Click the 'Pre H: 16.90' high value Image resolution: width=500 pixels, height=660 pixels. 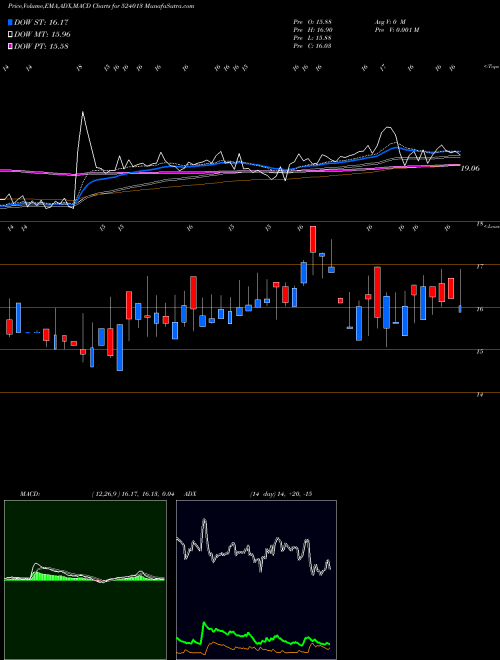tap(312, 30)
